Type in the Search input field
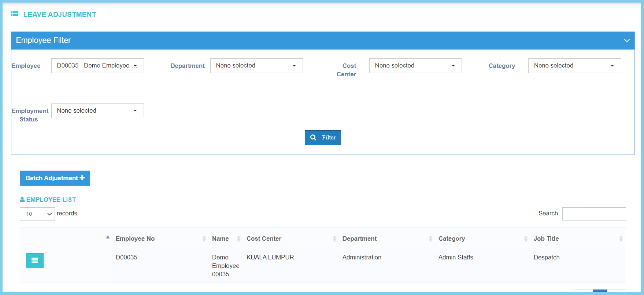This screenshot has width=644, height=295. (x=594, y=214)
